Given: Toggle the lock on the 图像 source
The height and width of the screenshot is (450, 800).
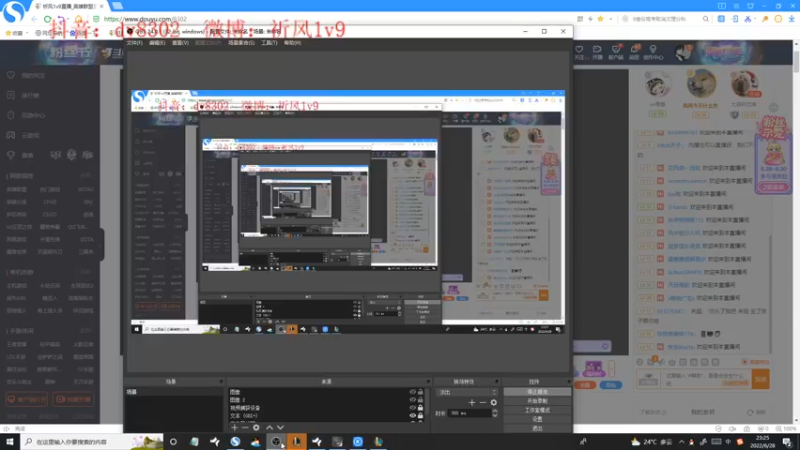Looking at the screenshot, I should [x=420, y=392].
